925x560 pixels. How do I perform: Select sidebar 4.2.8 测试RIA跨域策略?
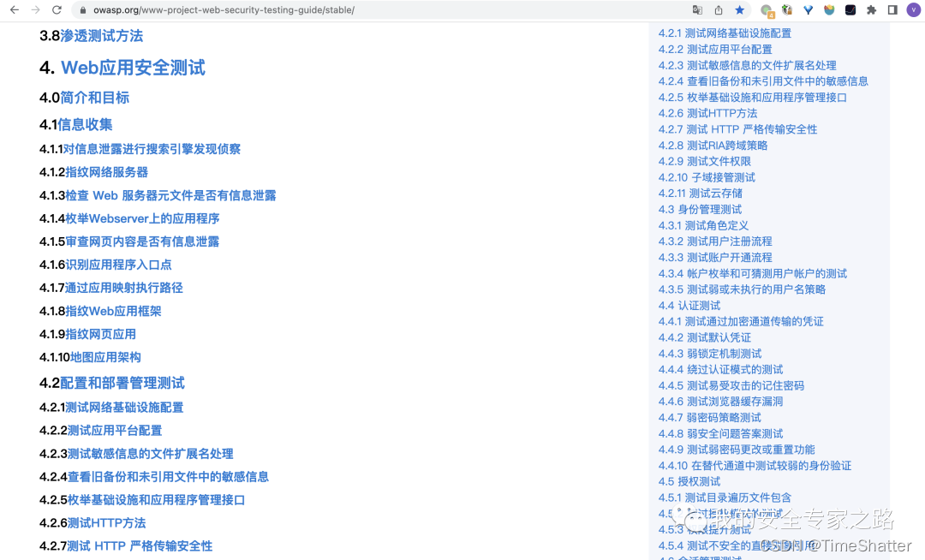(x=713, y=145)
